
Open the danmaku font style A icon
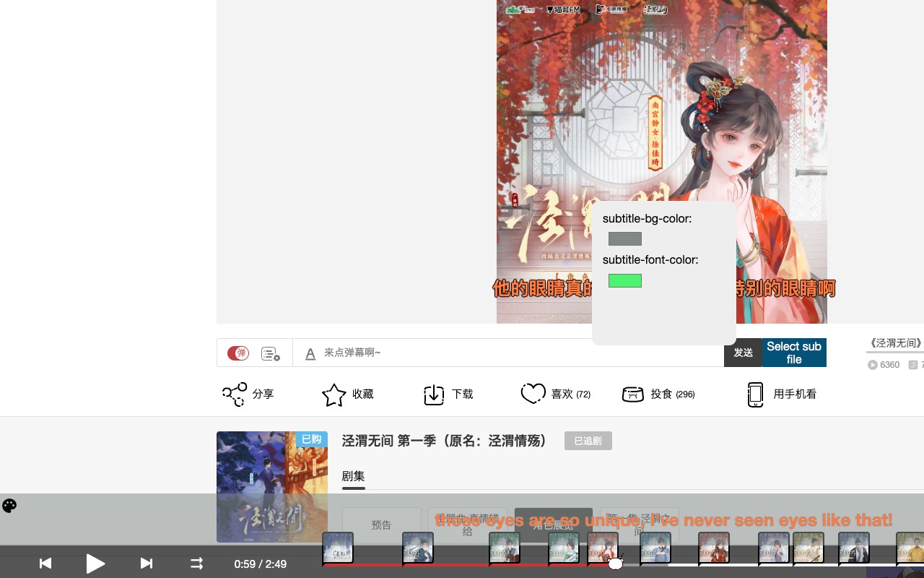[310, 353]
